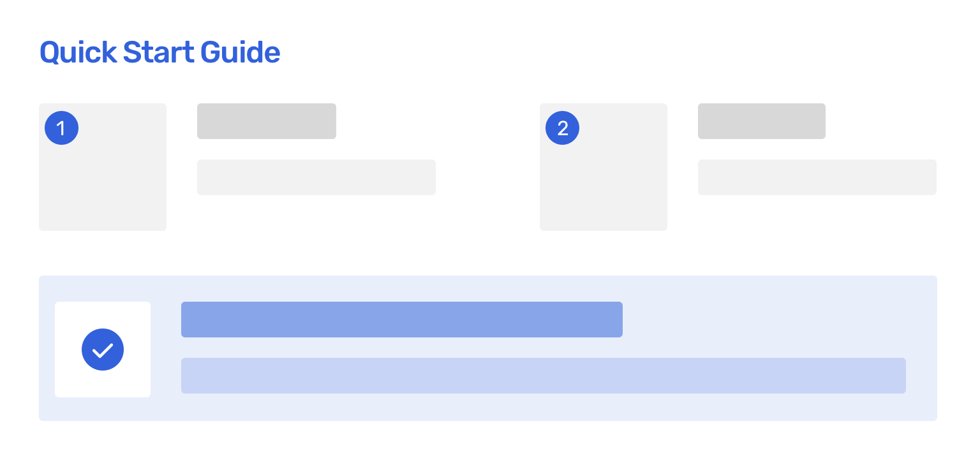Screen dimensions: 980x472
Task: Click the word Quick in the heading
Action: (78, 52)
